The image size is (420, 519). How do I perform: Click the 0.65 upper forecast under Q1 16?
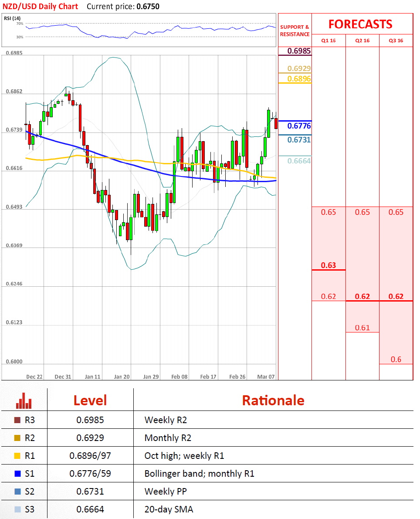(x=329, y=212)
